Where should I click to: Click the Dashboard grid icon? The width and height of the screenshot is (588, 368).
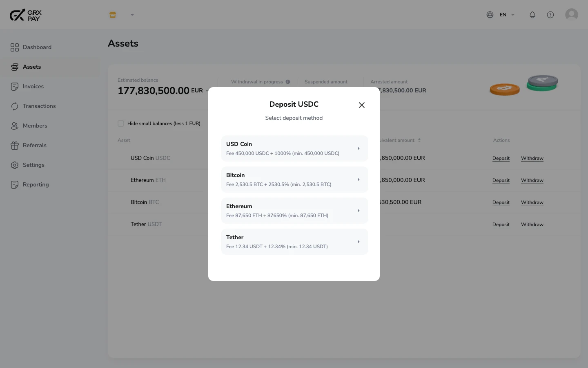(x=15, y=47)
